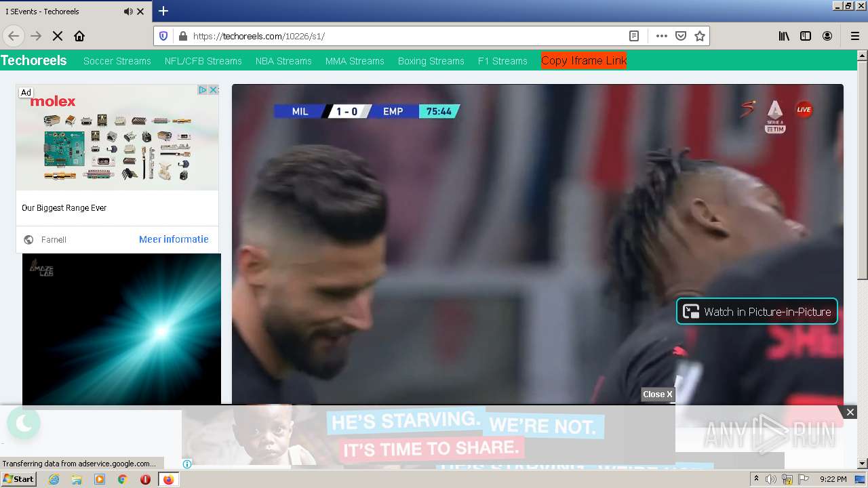This screenshot has height=488, width=868.
Task: Click the Techoreels site logo
Action: [x=34, y=60]
